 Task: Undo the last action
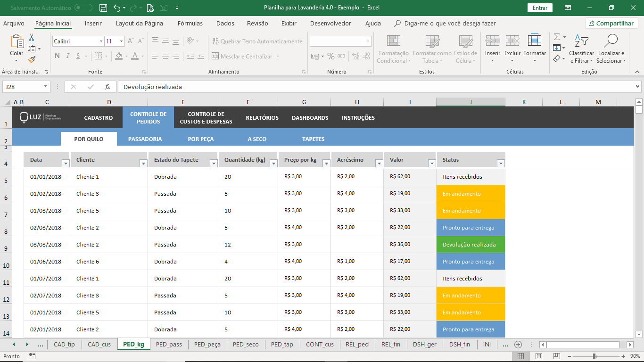[117, 8]
